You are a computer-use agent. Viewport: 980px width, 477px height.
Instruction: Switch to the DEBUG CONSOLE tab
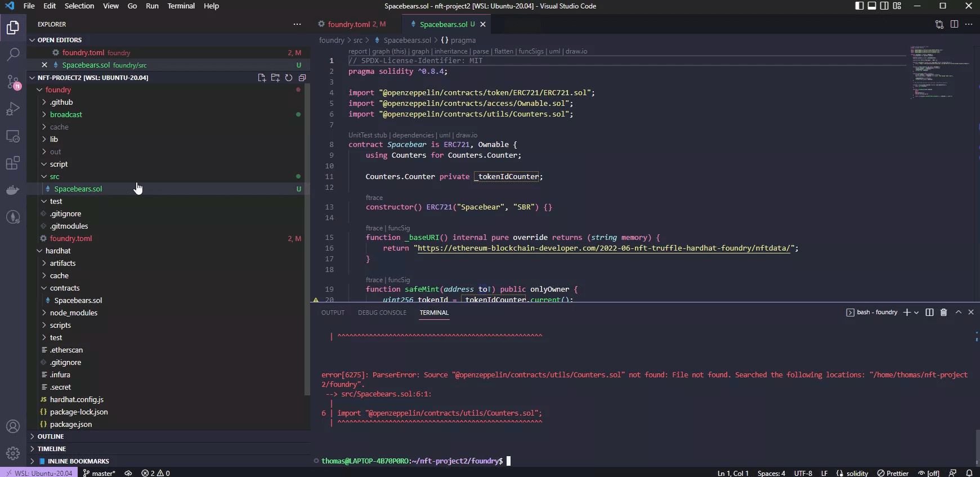382,313
